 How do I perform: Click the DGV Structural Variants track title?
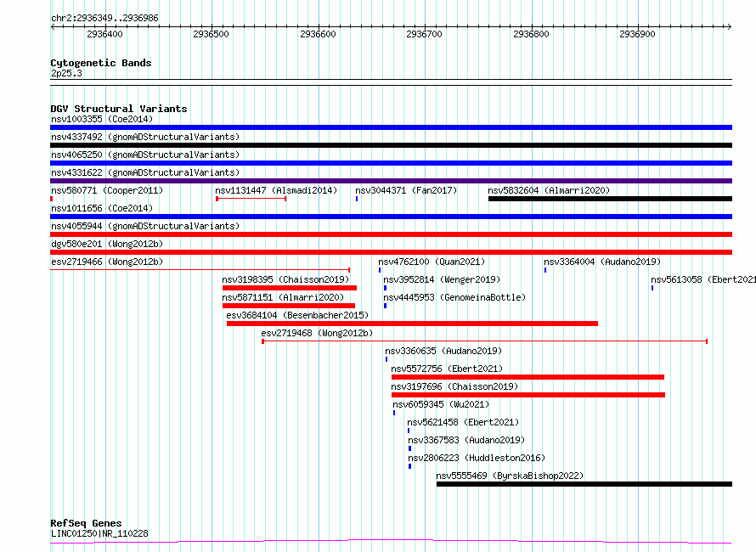pos(119,109)
